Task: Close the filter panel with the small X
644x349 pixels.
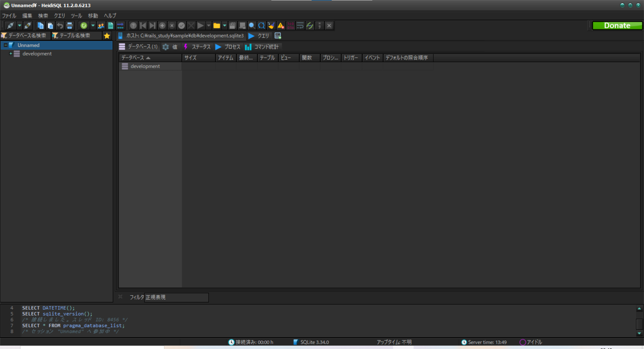Action: (x=120, y=297)
